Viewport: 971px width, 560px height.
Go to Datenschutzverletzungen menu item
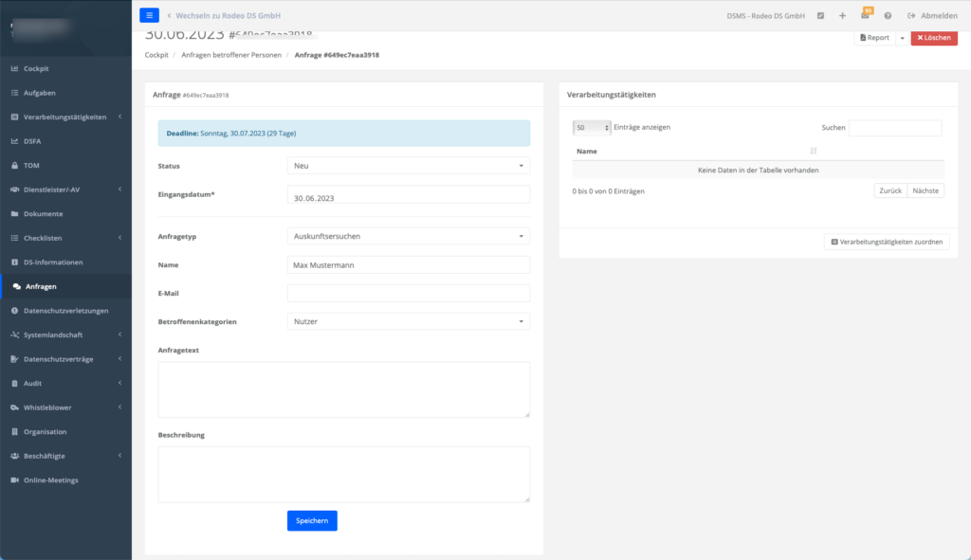pyautogui.click(x=65, y=311)
